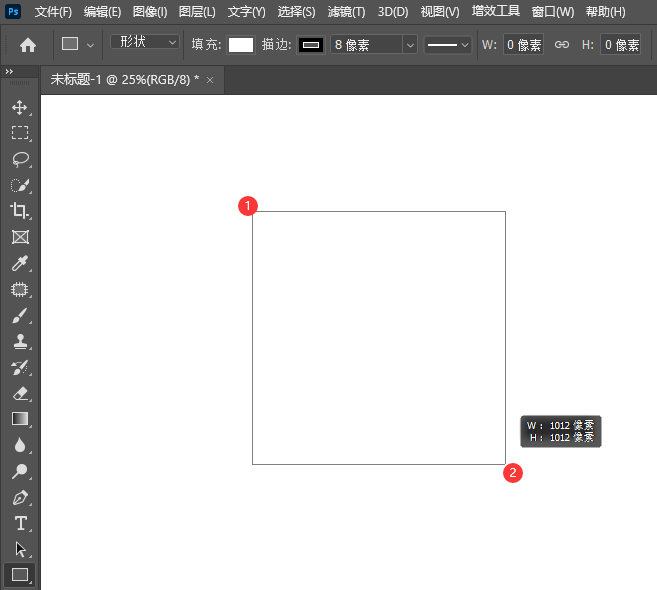Select the Dodge tool
This screenshot has height=590, width=657.
pos(20,471)
